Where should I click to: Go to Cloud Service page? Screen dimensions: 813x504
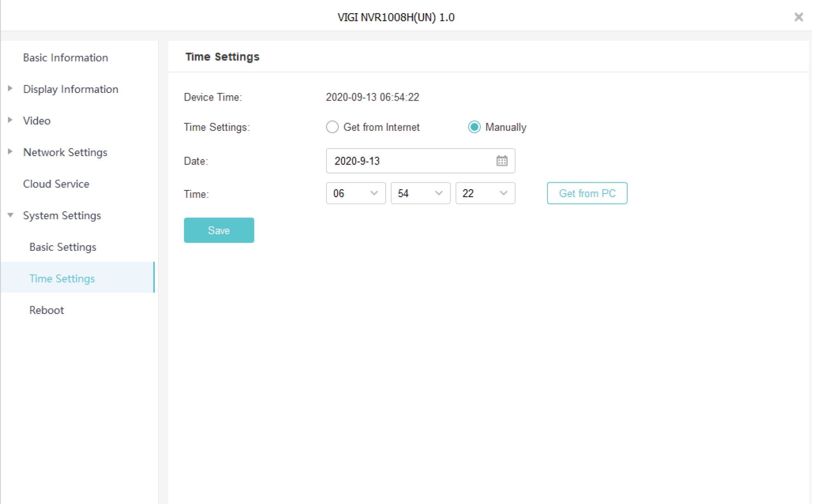[56, 184]
